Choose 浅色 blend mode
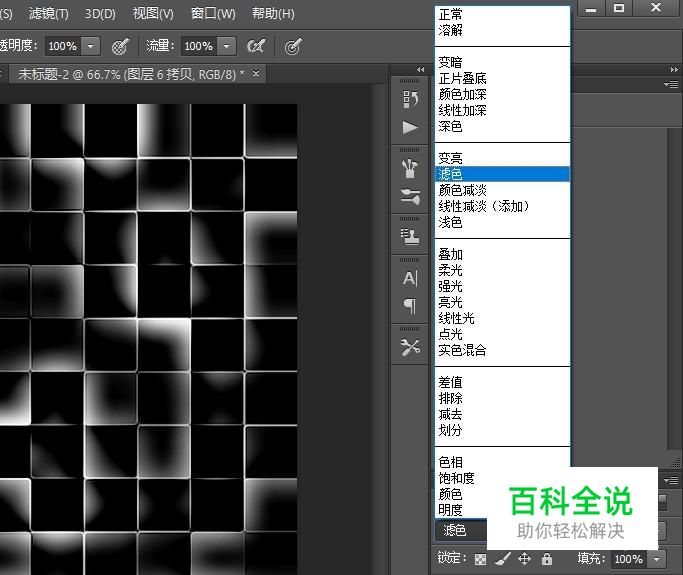 click(x=502, y=222)
